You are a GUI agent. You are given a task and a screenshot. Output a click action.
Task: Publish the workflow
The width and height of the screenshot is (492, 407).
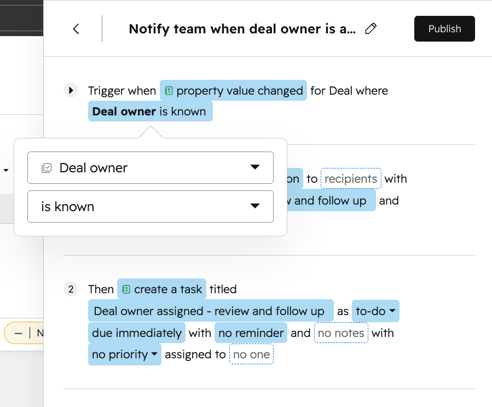coord(444,29)
